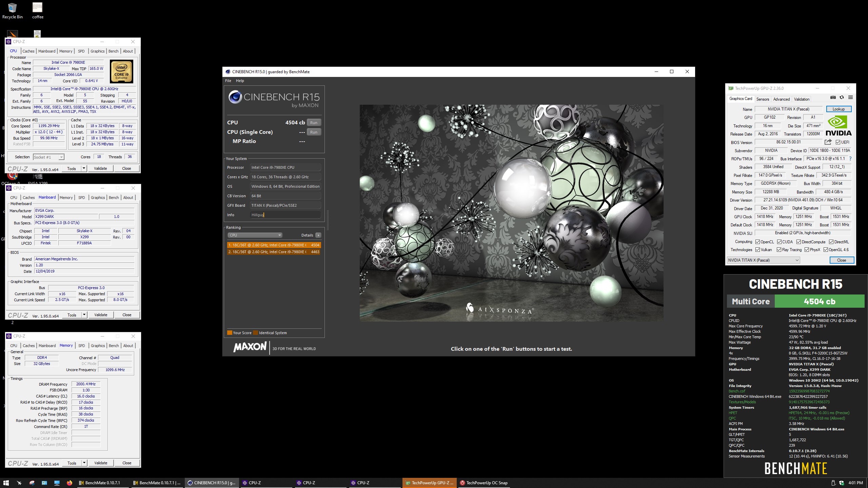Image resolution: width=868 pixels, height=488 pixels.
Task: Click the monitor icon in the taskbar
Action: (x=57, y=483)
